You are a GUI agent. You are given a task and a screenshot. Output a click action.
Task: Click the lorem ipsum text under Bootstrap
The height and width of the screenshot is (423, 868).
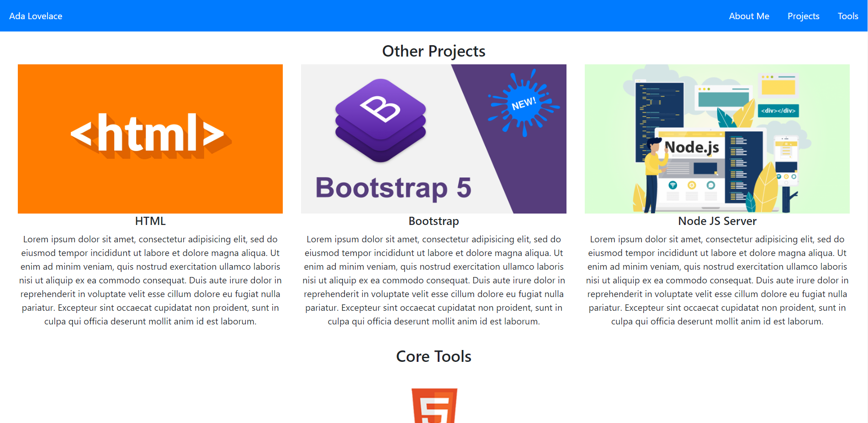pyautogui.click(x=434, y=280)
